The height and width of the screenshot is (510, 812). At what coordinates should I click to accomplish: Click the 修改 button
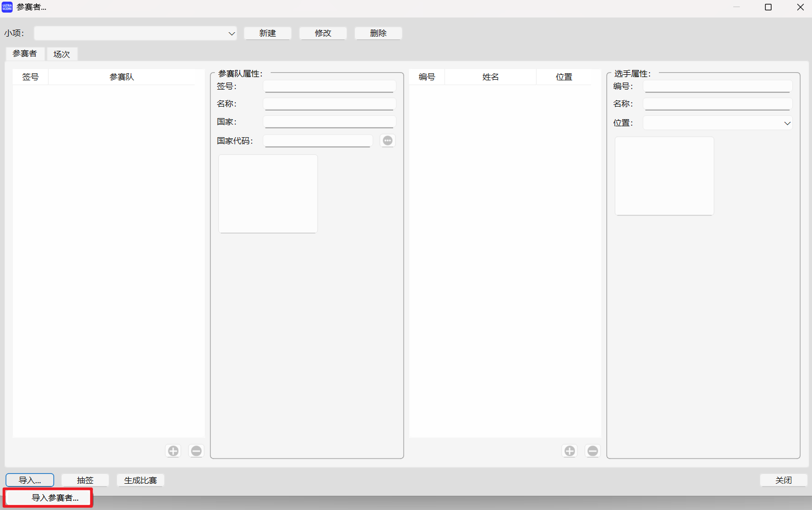323,33
